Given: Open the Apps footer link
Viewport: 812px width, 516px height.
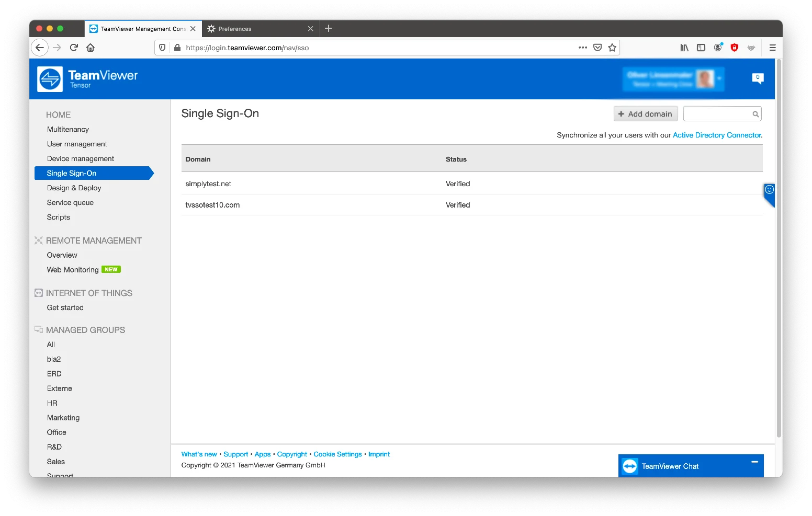Looking at the screenshot, I should click(263, 454).
